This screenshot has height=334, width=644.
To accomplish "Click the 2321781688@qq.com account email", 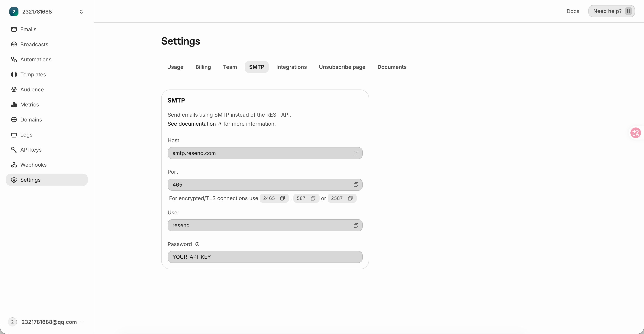I will (x=49, y=322).
